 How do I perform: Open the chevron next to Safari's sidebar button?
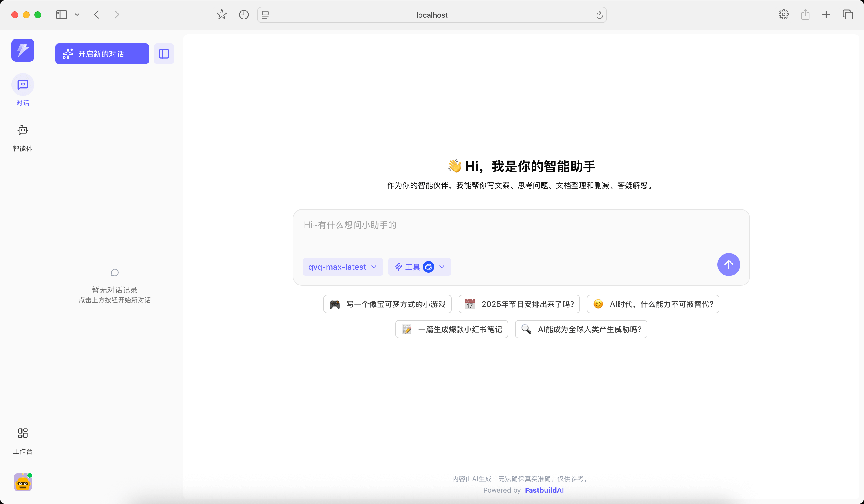click(77, 14)
